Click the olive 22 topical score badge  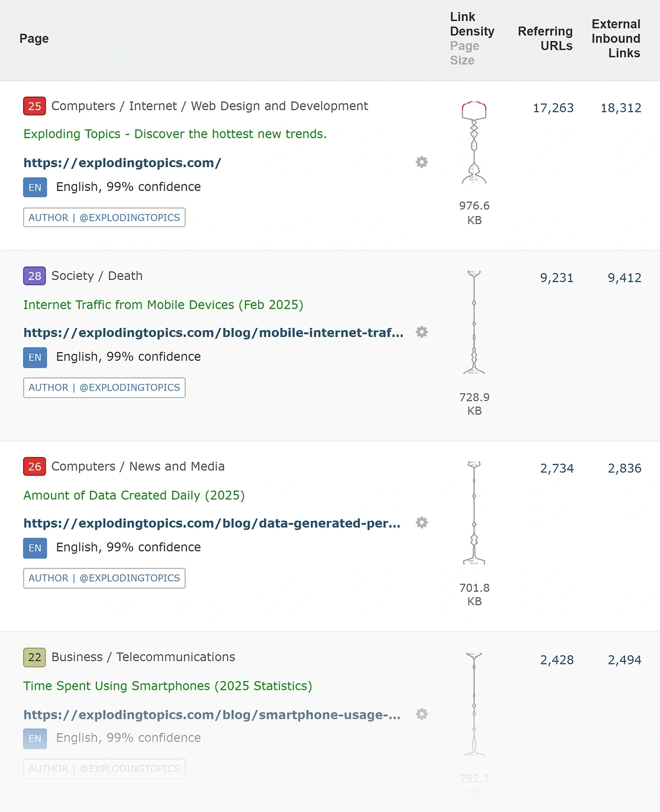click(x=35, y=657)
